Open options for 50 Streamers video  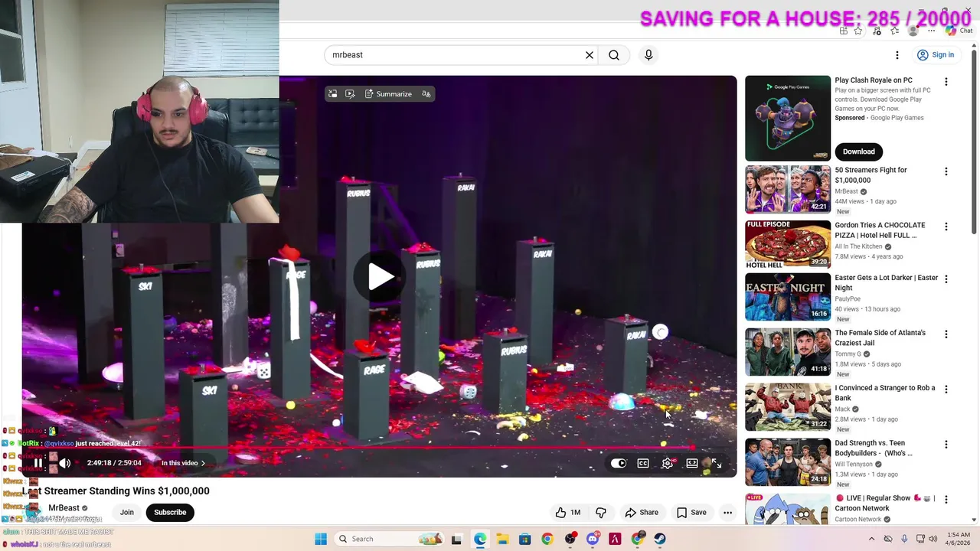click(x=946, y=172)
